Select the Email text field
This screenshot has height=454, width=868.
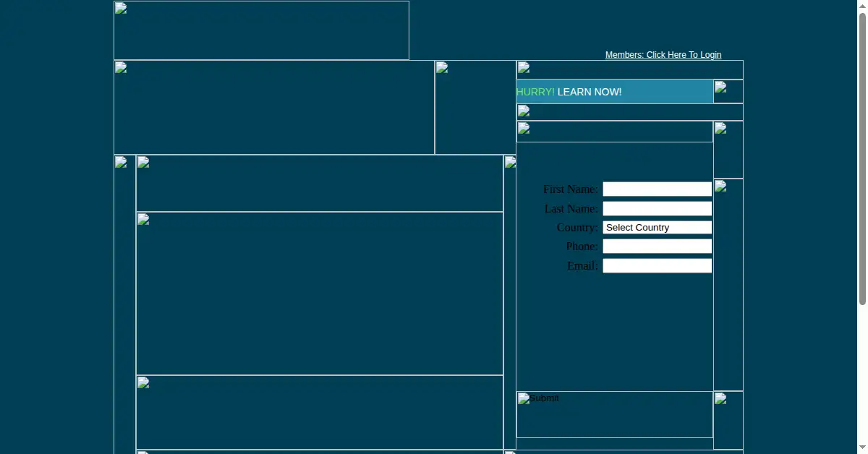tap(658, 266)
